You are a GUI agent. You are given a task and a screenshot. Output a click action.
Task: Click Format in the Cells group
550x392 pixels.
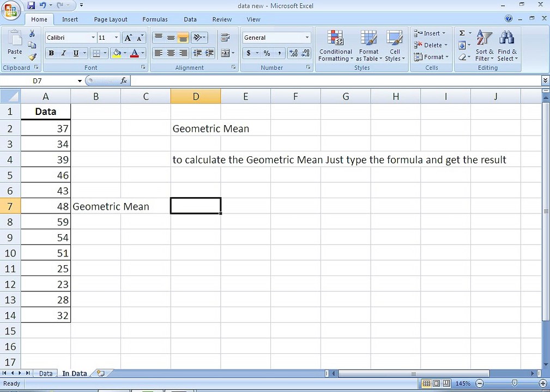431,57
